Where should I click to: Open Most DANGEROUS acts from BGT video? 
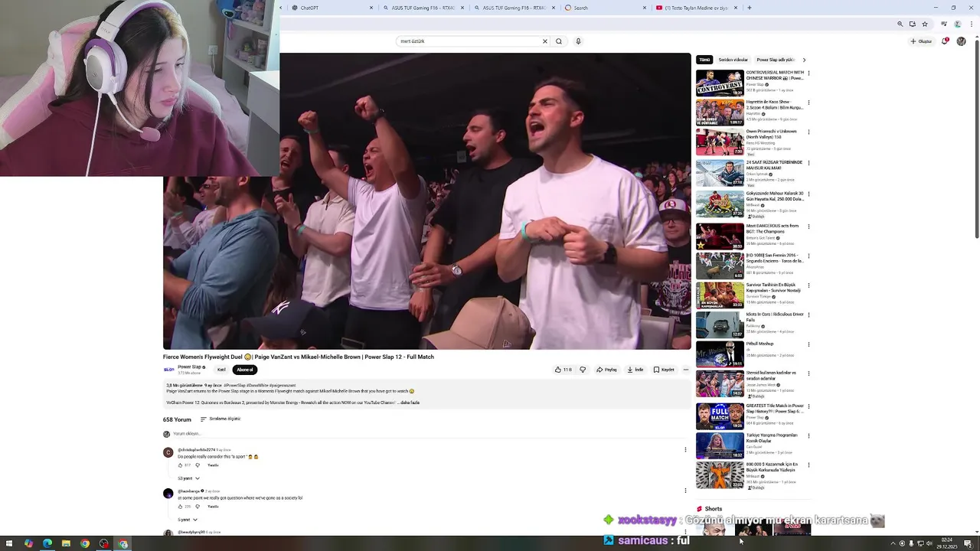pyautogui.click(x=720, y=236)
